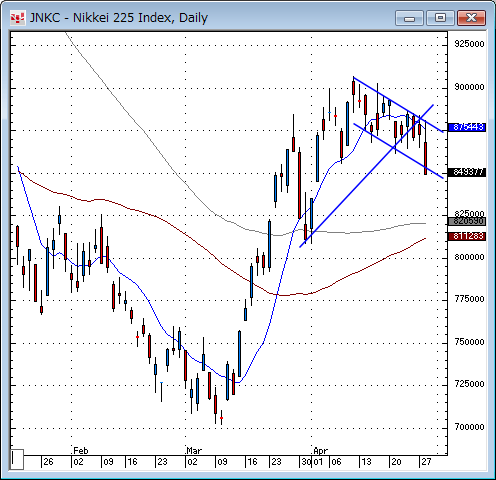Click the 800000 price axis label
This screenshot has height=480, width=496.
tap(469, 257)
